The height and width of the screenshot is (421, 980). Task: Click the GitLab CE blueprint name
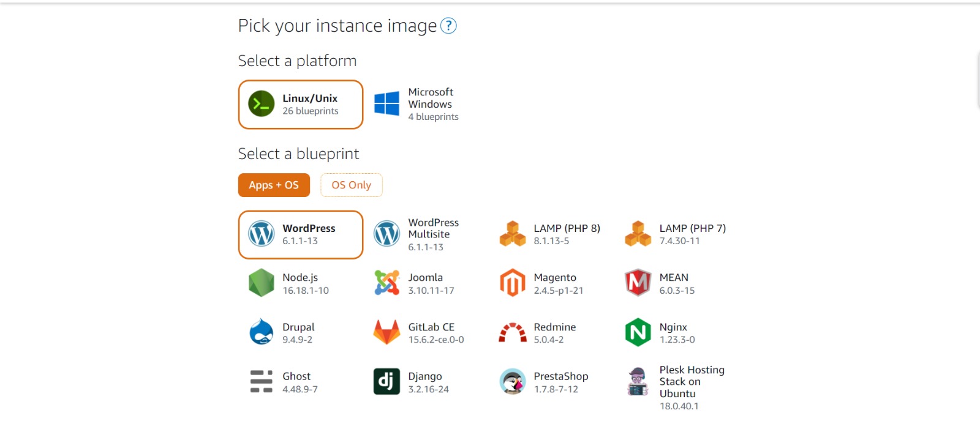[431, 327]
